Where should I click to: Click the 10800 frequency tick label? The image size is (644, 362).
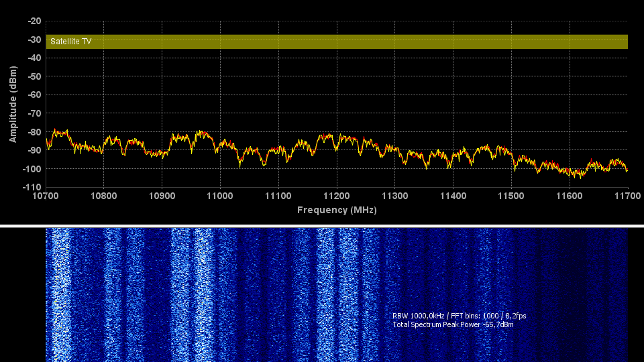point(104,196)
